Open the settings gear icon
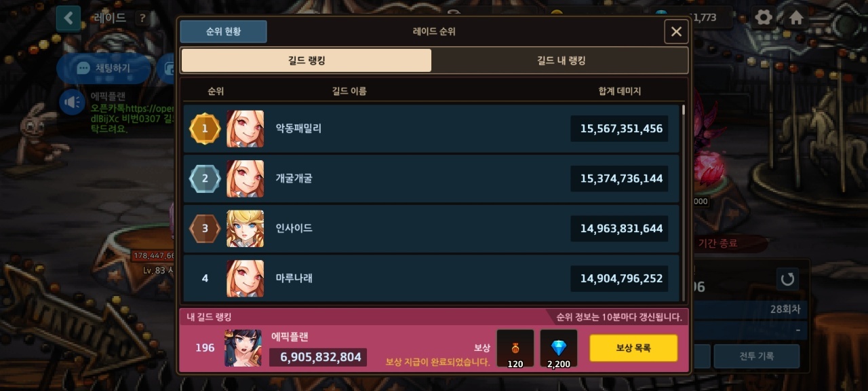The height and width of the screenshot is (391, 868). click(x=764, y=18)
